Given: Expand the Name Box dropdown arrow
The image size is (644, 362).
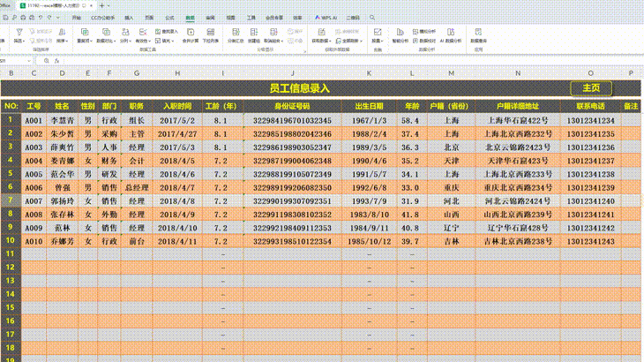Looking at the screenshot, I should pos(29,61).
